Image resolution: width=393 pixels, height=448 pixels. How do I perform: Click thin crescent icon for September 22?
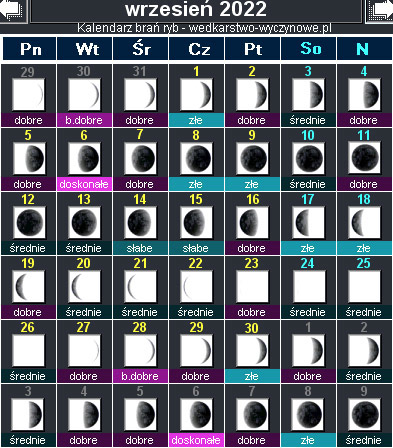tap(196, 287)
